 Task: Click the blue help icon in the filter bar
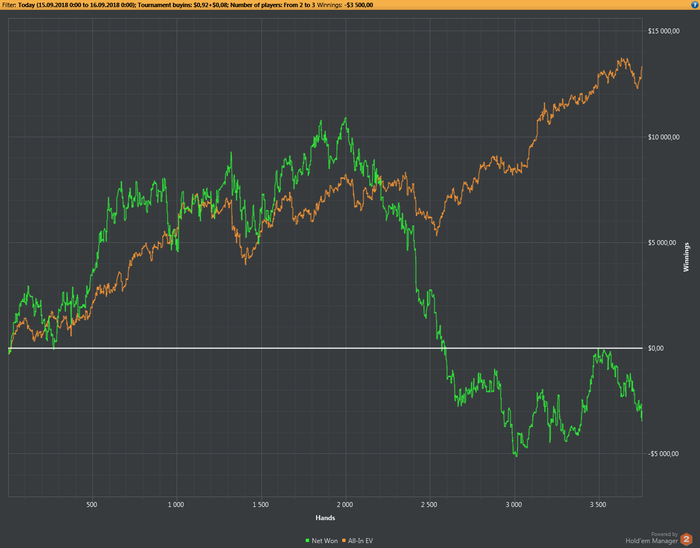coord(696,4)
